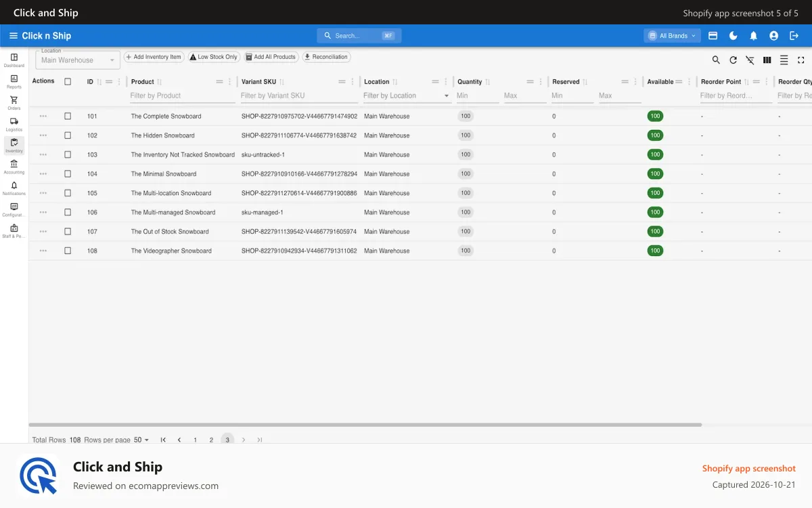Screen dimensions: 812x508
Task: Open show/hide columns icon
Action: coord(767,60)
